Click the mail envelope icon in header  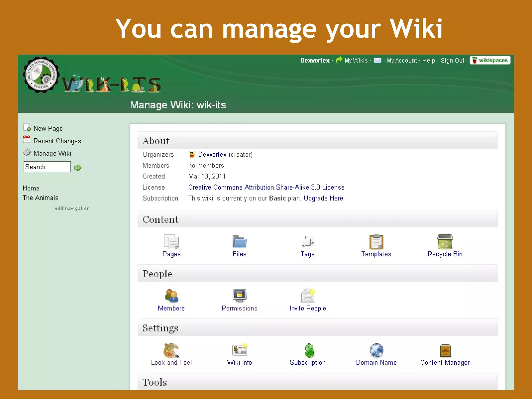377,61
